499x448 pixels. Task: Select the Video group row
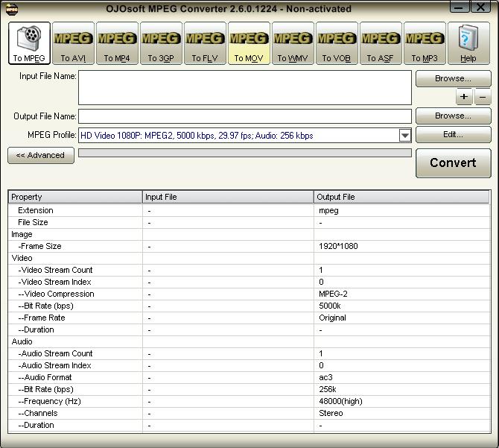click(249, 258)
